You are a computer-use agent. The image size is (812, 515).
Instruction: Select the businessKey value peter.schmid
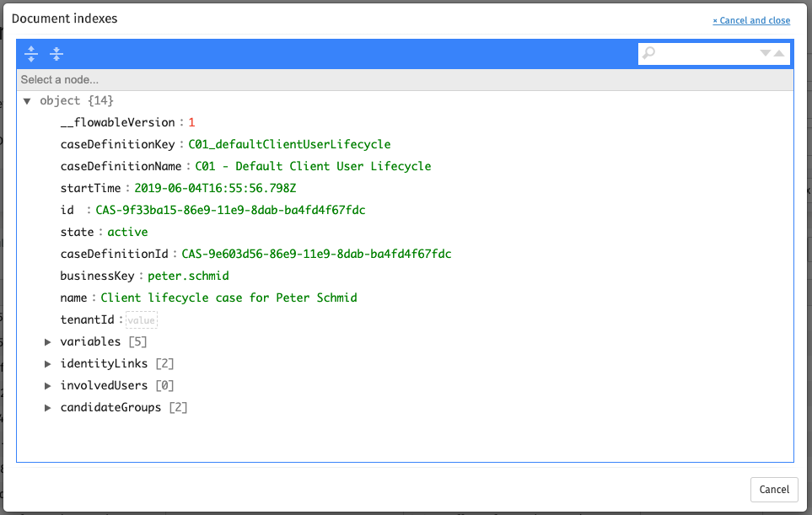(188, 276)
